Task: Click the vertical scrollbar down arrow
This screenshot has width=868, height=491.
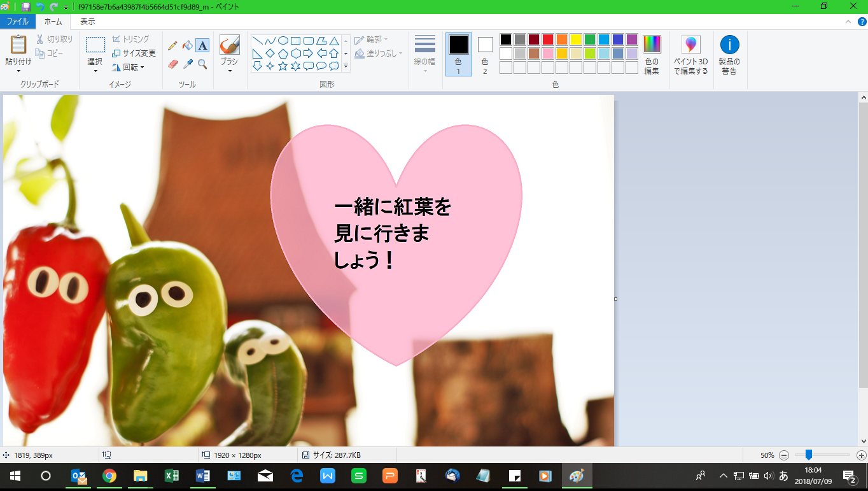Action: pos(863,441)
